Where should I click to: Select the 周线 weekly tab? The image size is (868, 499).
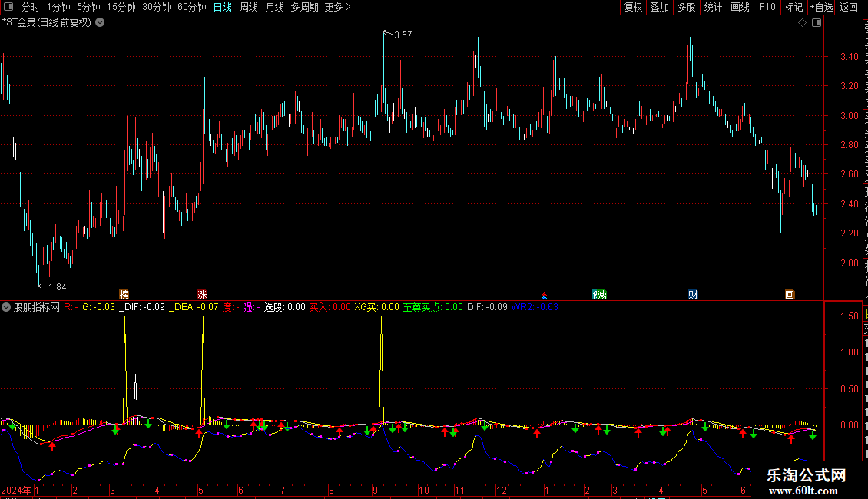(249, 7)
